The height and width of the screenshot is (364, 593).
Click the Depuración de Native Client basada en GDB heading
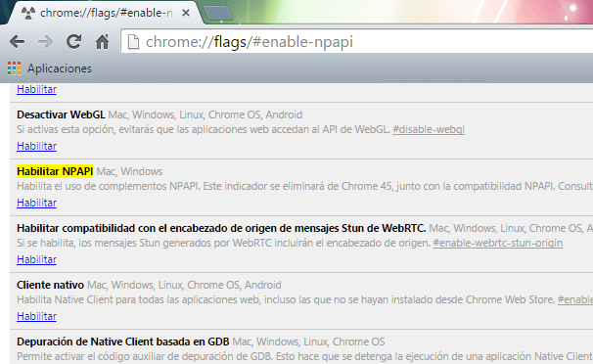(x=123, y=341)
